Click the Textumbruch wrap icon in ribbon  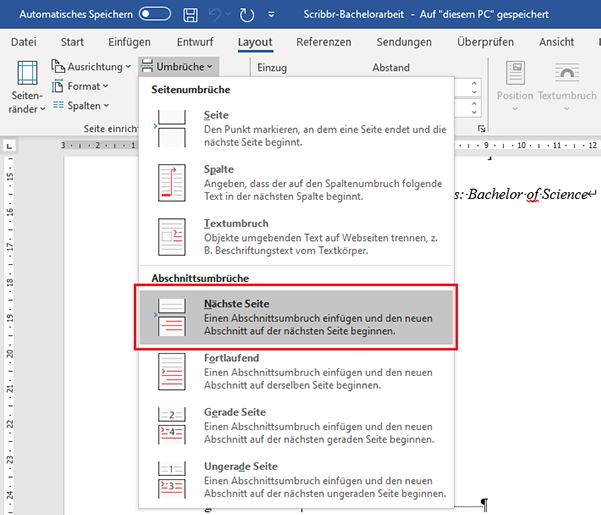[567, 73]
